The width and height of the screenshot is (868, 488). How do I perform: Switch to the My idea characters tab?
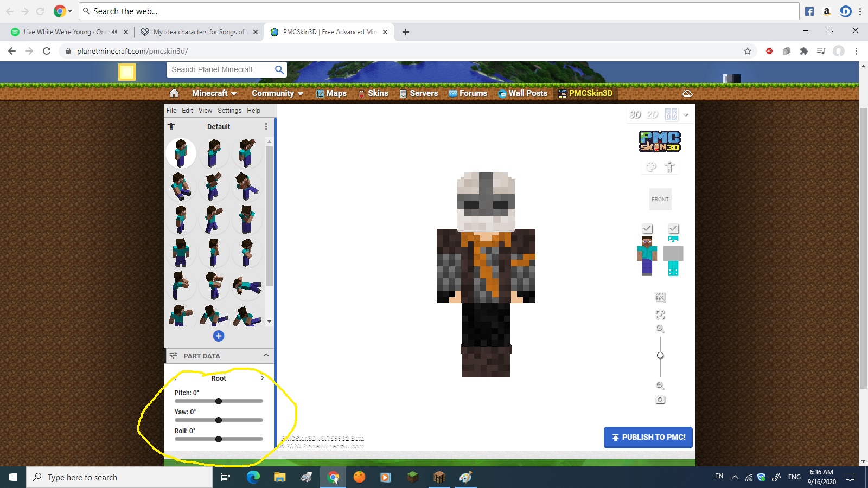pos(199,32)
